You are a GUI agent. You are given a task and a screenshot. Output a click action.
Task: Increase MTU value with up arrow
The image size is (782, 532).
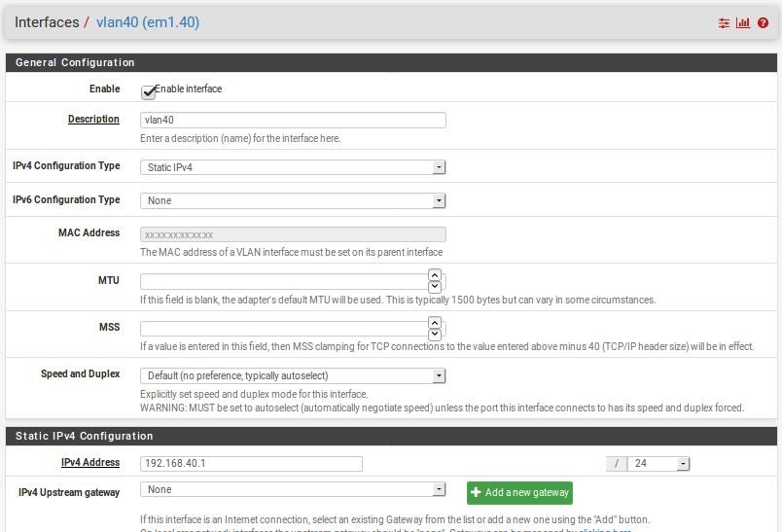[x=435, y=276]
